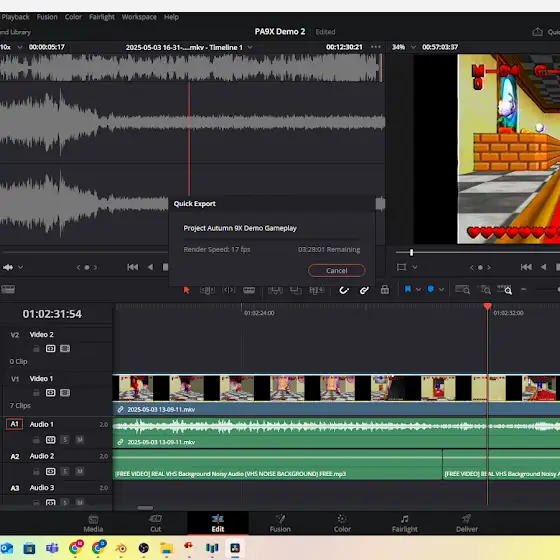Toggle lock on Video 1 track
The width and height of the screenshot is (560, 560).
point(36,393)
